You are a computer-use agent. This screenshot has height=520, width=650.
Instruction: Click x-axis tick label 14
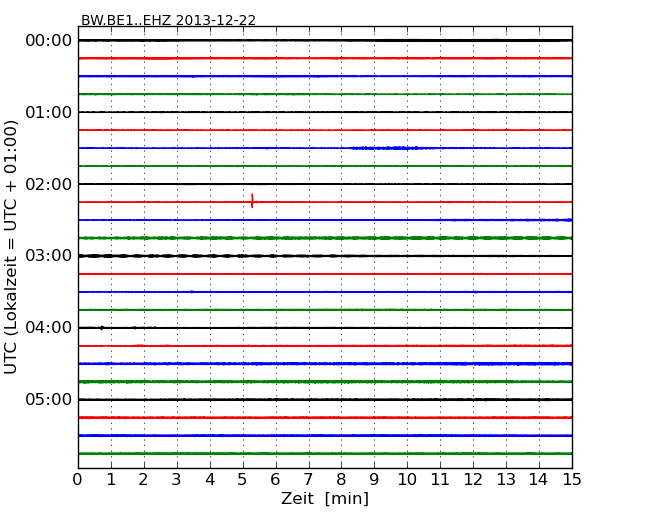coord(538,479)
